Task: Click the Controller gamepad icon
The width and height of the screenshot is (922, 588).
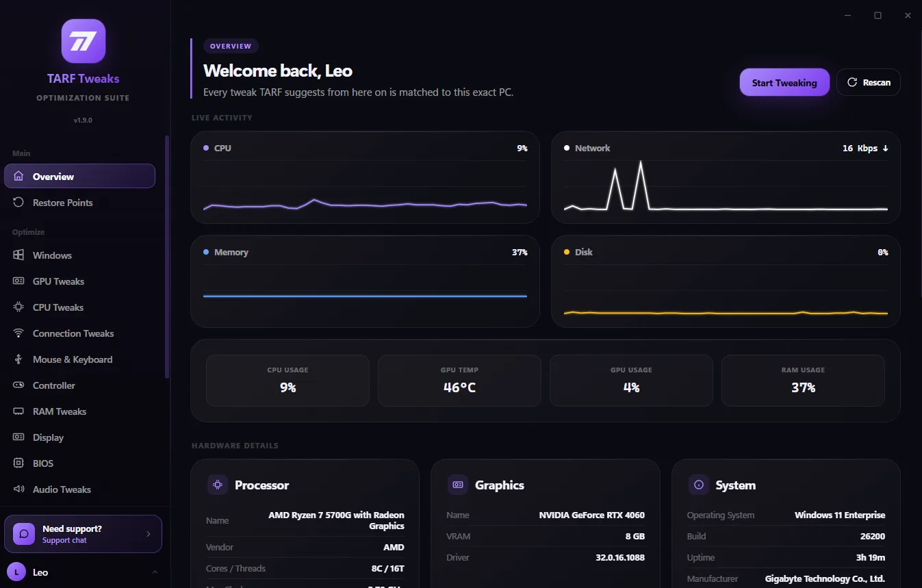Action: click(x=18, y=385)
